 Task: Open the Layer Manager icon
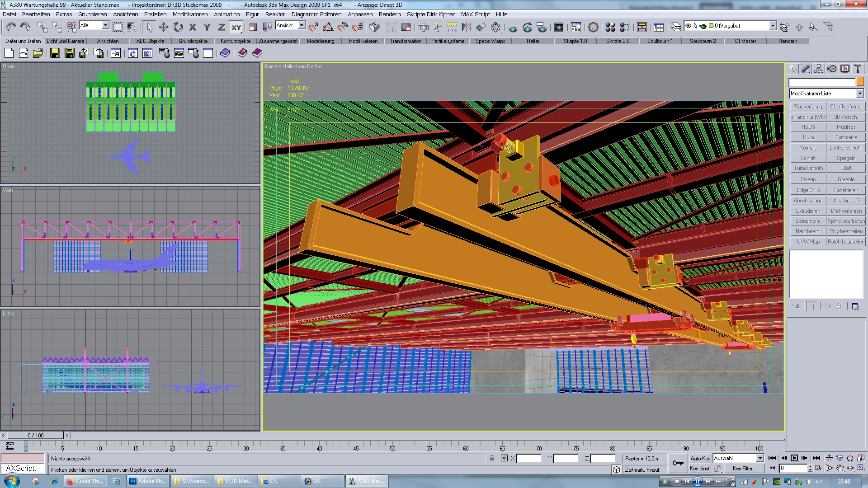point(676,28)
